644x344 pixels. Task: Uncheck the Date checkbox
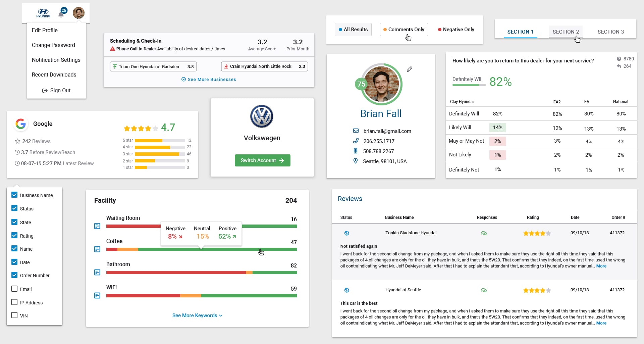[x=14, y=262]
